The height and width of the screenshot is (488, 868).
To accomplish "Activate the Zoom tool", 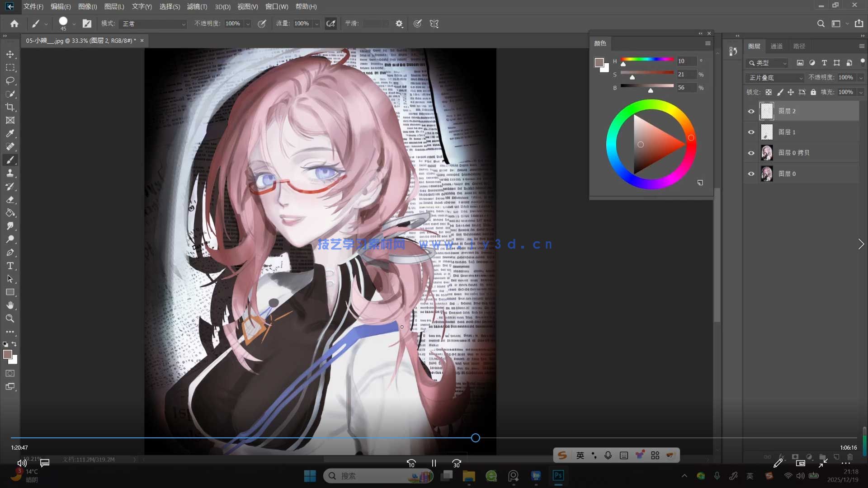I will pyautogui.click(x=10, y=319).
